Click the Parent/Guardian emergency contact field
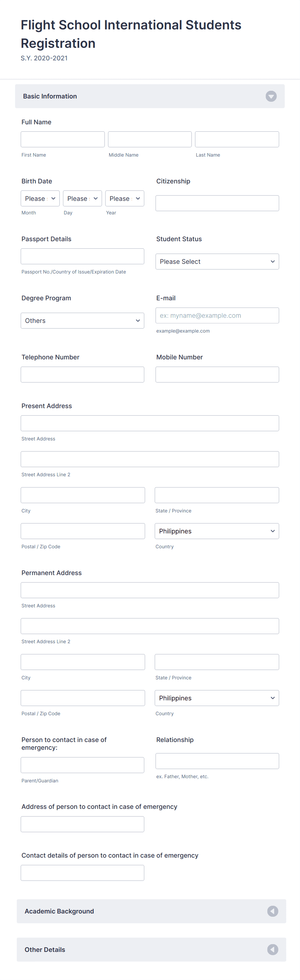This screenshot has width=300, height=980. click(x=82, y=765)
